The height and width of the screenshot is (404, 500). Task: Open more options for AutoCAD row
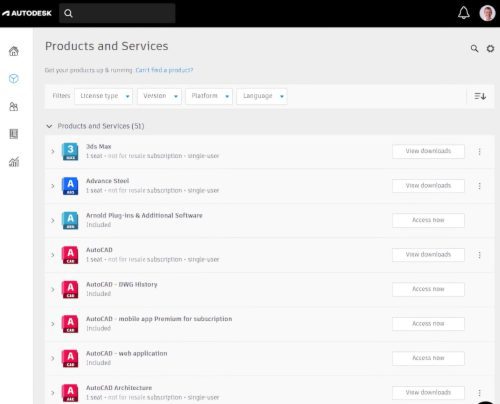coord(479,255)
